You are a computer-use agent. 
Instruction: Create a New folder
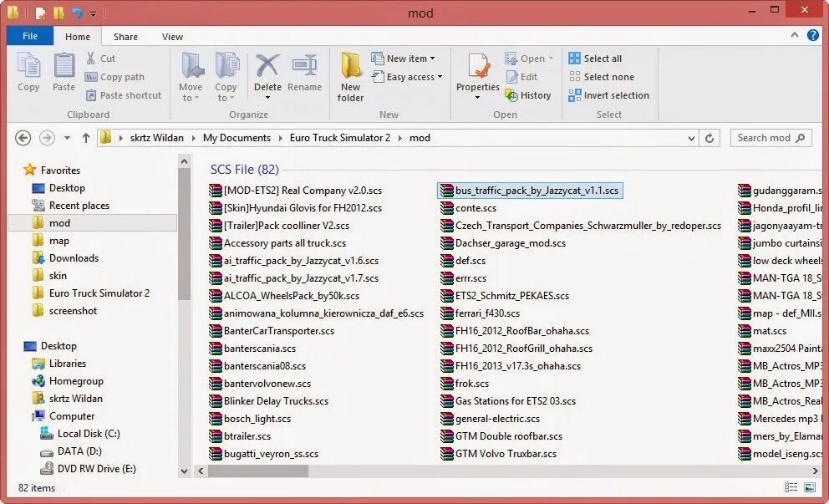(350, 77)
